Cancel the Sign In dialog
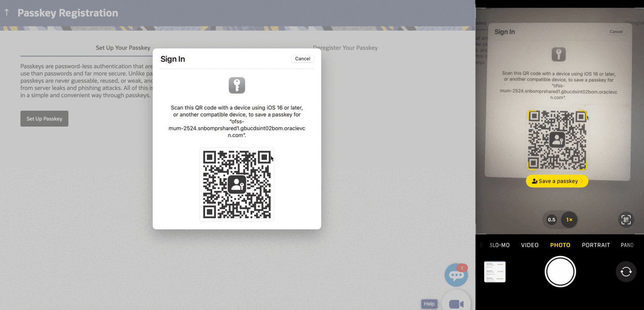 click(x=302, y=59)
